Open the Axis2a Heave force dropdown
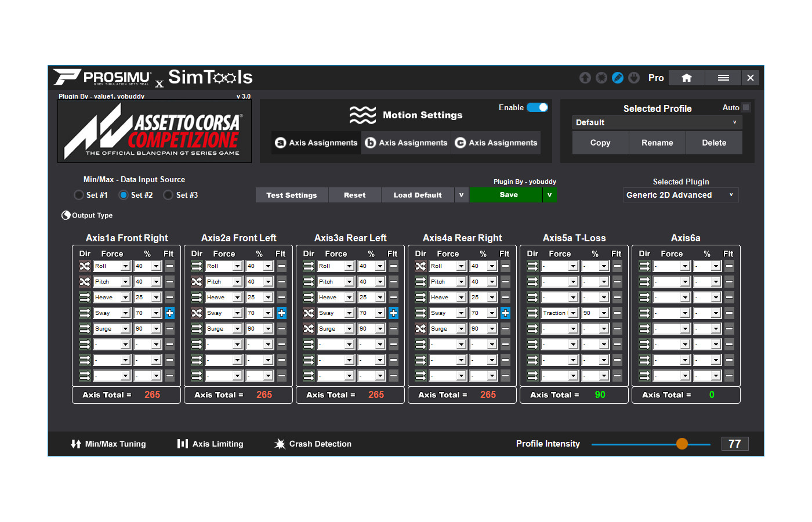Image resolution: width=812 pixels, height=522 pixels. pos(224,298)
